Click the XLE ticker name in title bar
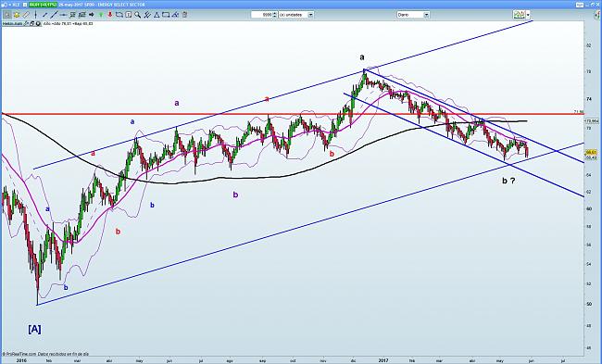This screenshot has height=364, width=602. pos(16,5)
